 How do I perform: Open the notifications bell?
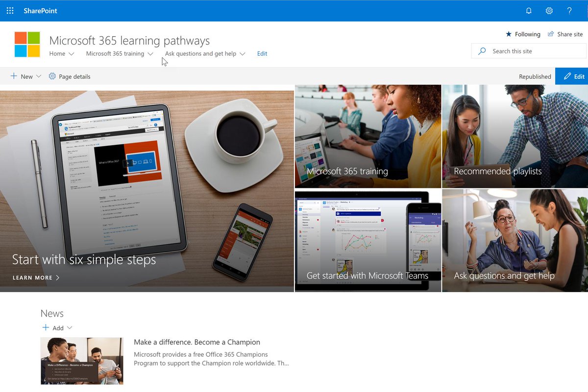tap(529, 11)
